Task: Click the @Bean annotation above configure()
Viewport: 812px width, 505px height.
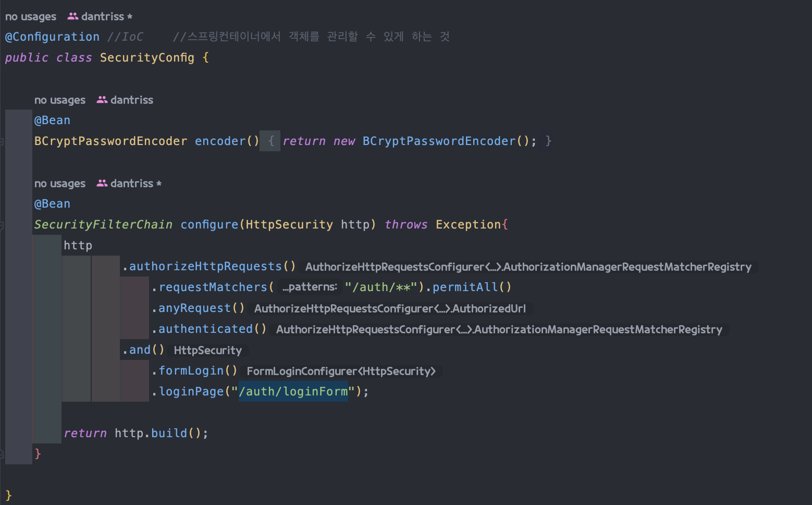Action: [52, 204]
